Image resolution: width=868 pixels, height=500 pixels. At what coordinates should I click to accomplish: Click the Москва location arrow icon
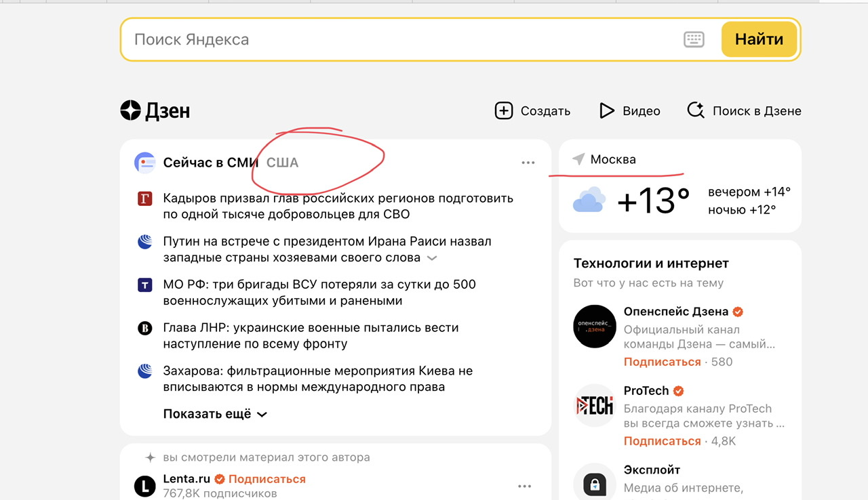click(x=578, y=159)
